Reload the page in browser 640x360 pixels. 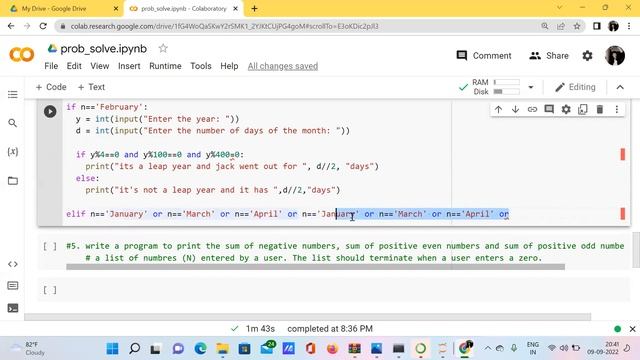[x=43, y=26]
